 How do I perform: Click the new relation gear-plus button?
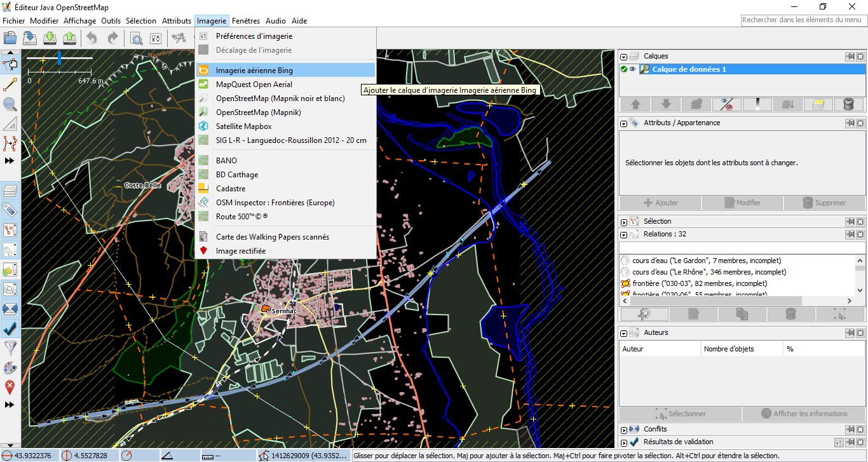[x=644, y=314]
